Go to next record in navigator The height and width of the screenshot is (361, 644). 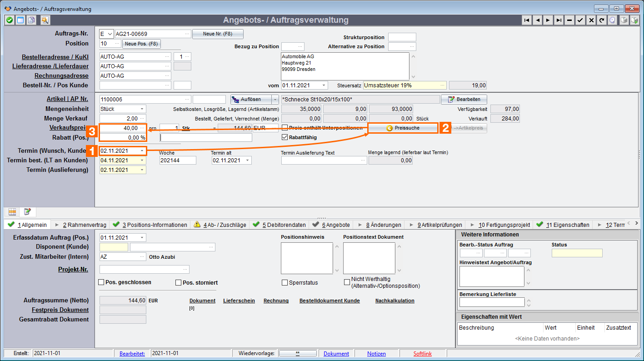(x=548, y=20)
